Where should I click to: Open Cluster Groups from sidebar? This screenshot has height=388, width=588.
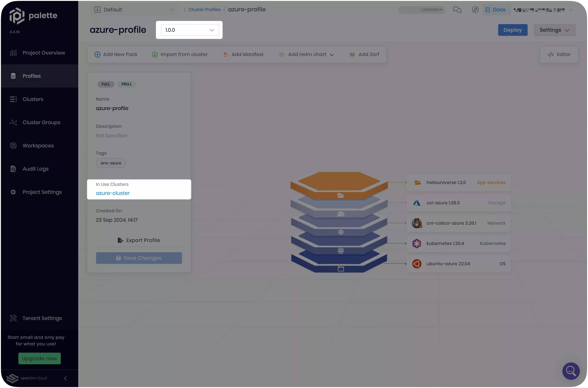(x=41, y=122)
